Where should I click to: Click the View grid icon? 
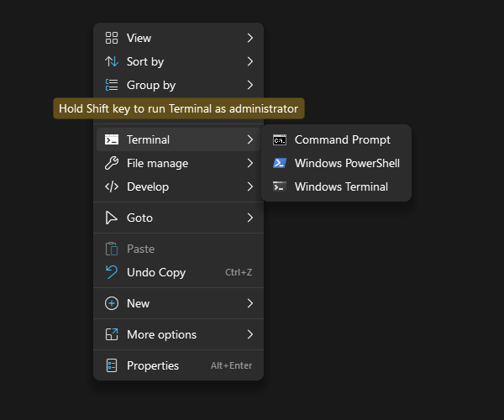(x=111, y=38)
